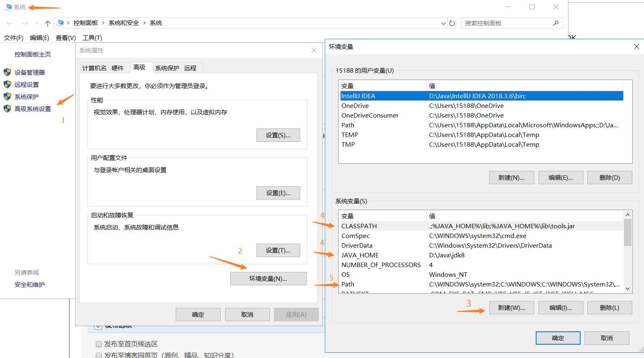
Task: Select the OneDriveConsumer user variable row
Action: point(482,116)
